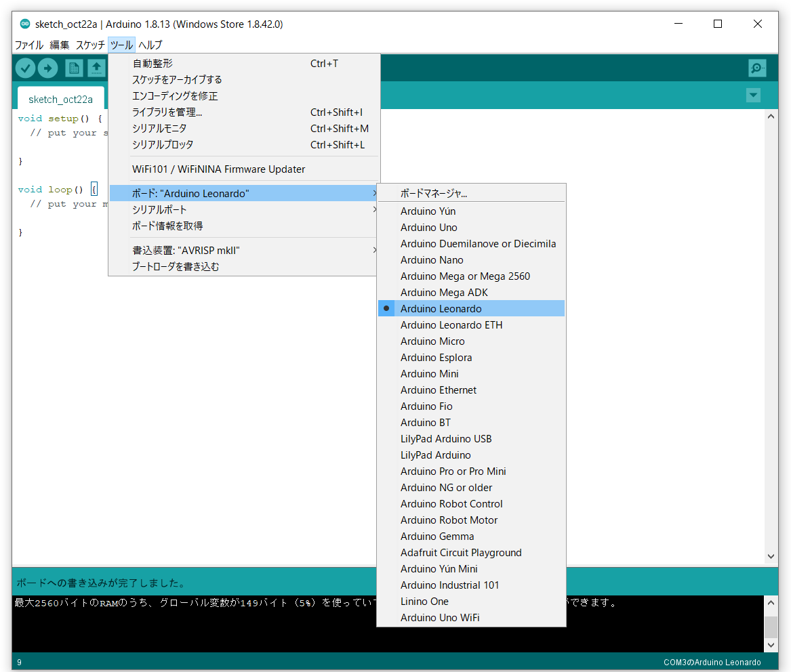
Task: Click console scrollbar thumb
Action: tap(770, 627)
